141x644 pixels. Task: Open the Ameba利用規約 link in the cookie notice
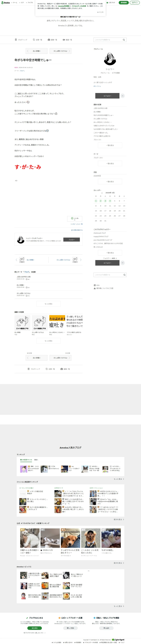pyautogui.click(x=64, y=6)
